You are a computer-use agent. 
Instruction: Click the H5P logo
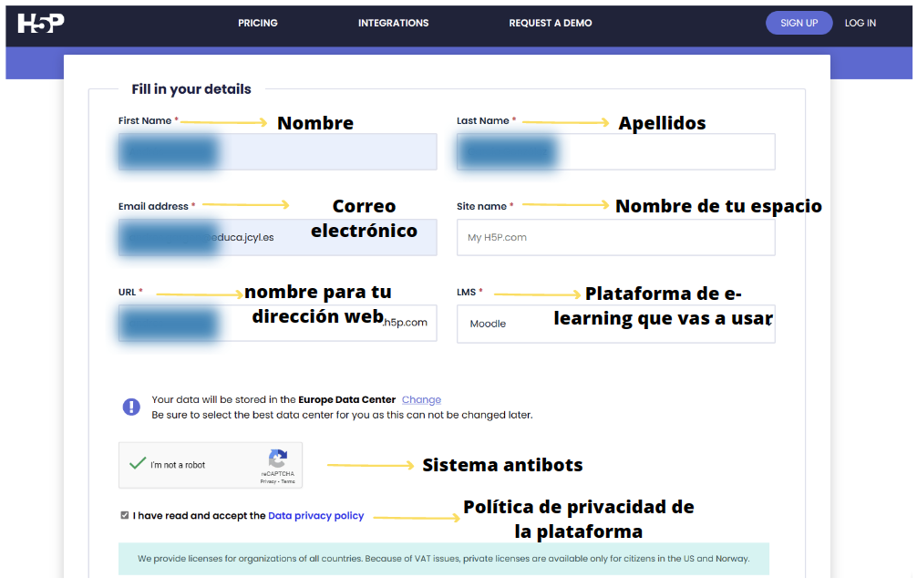click(40, 24)
